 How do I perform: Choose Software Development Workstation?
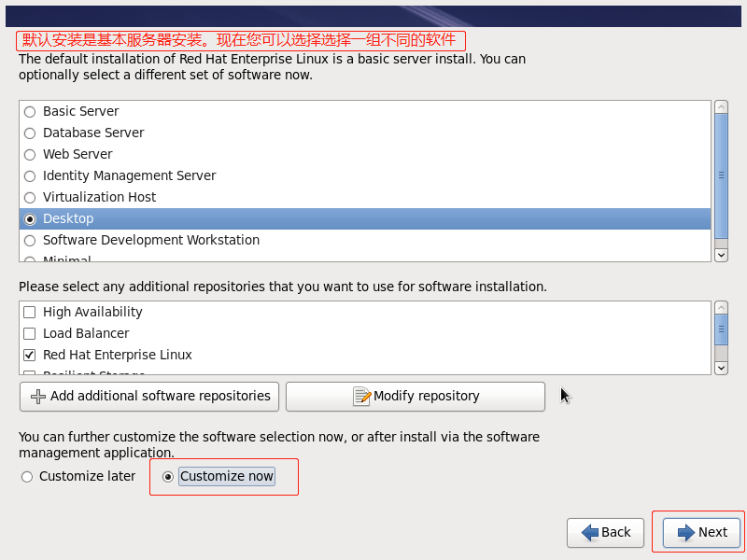click(x=30, y=241)
